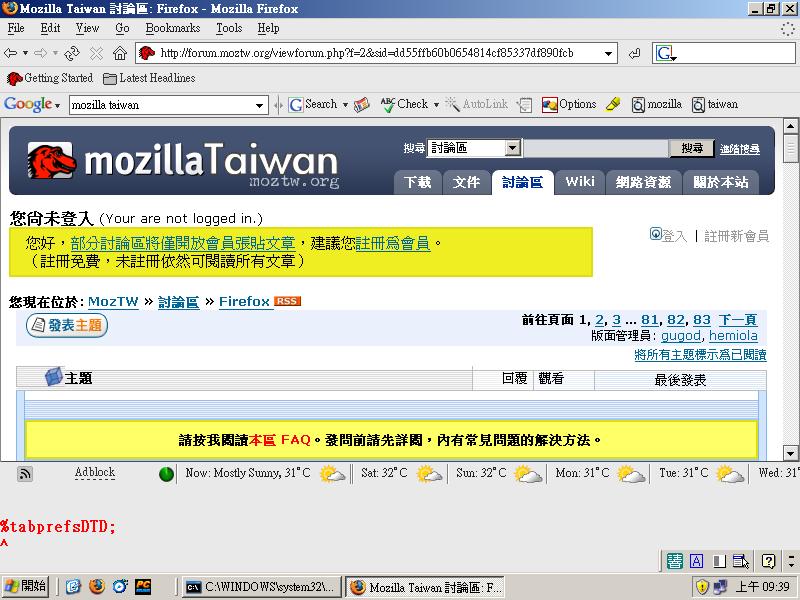
Task: Click 下一頁 next page link
Action: coord(737,320)
